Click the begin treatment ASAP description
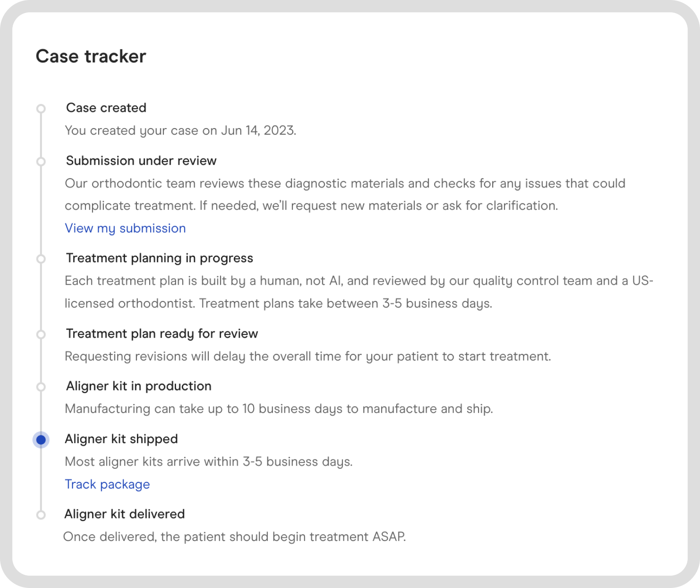This screenshot has height=588, width=700. (x=235, y=537)
